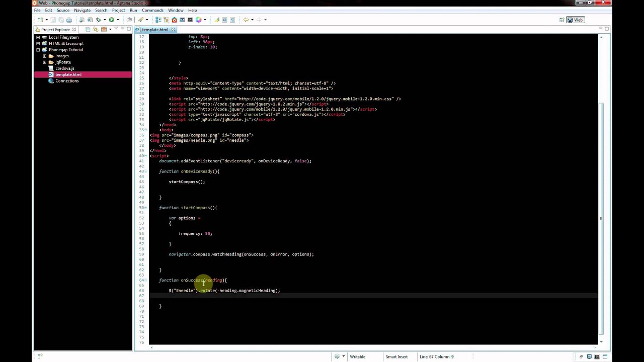The height and width of the screenshot is (362, 644).
Task: Collapse the Phonegap Tutorial project
Action: click(x=38, y=50)
